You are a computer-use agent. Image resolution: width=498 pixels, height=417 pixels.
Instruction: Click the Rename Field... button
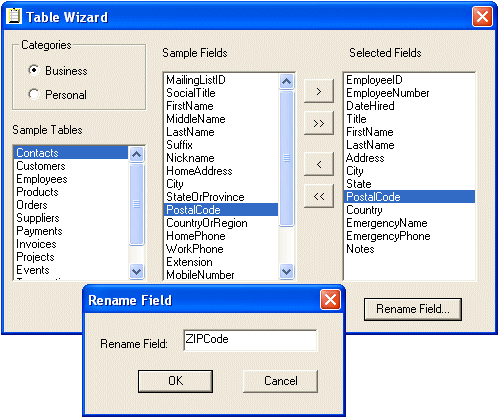pos(413,309)
